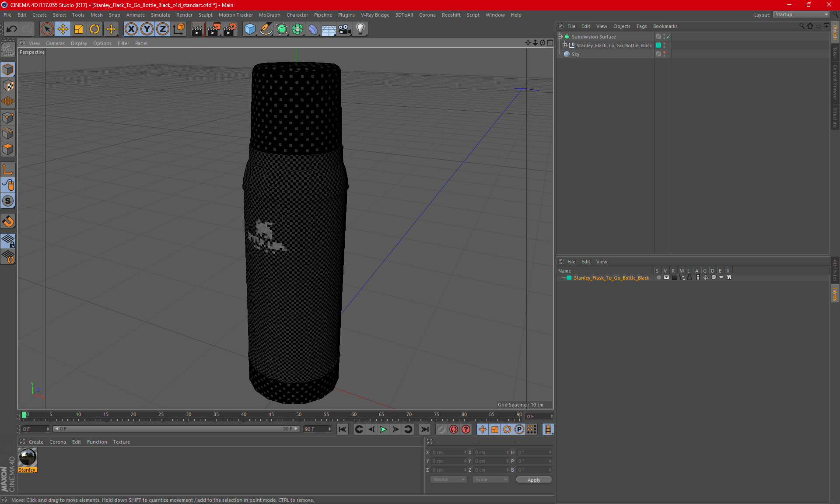This screenshot has width=840, height=504.
Task: Click the Render View clapperboard icon
Action: pos(198,29)
